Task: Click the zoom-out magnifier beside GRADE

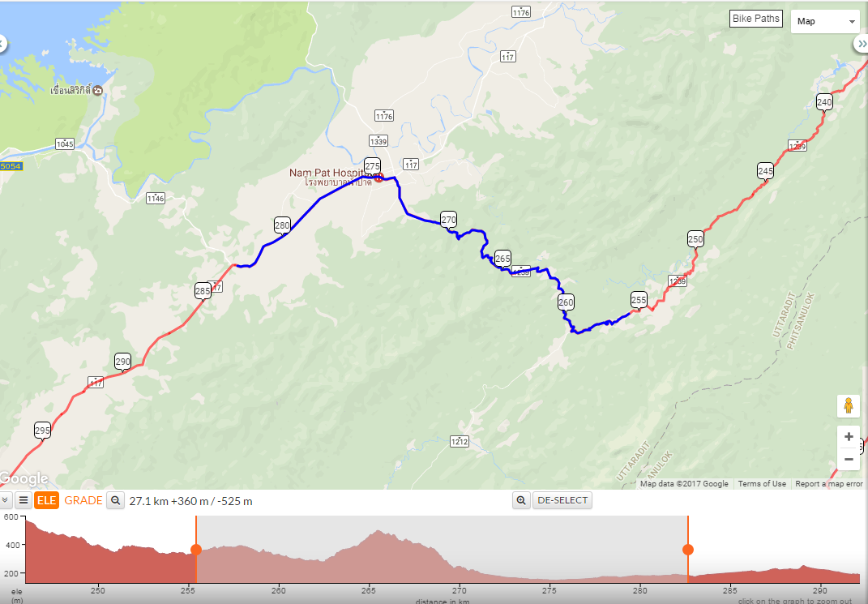Action: [x=115, y=500]
